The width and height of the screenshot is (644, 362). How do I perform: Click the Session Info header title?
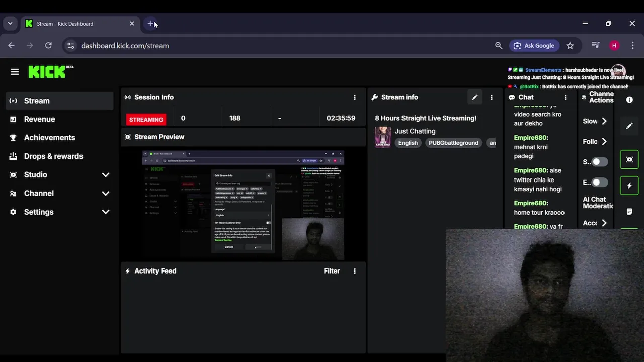pyautogui.click(x=154, y=97)
